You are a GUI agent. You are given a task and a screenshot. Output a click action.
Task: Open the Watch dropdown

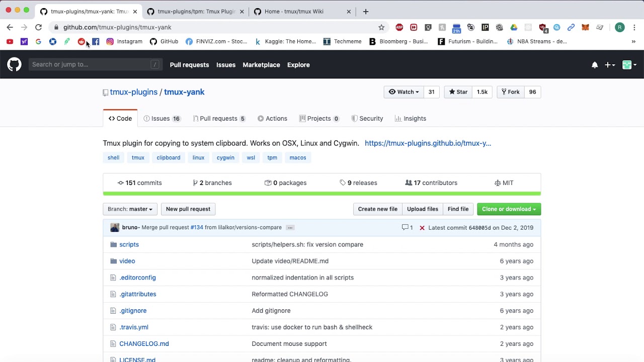[404, 92]
